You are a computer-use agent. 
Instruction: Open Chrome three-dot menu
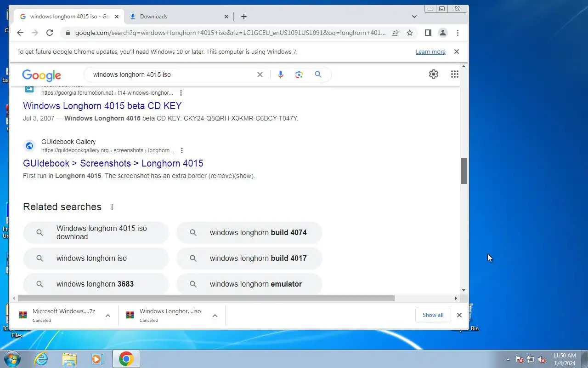pyautogui.click(x=458, y=33)
